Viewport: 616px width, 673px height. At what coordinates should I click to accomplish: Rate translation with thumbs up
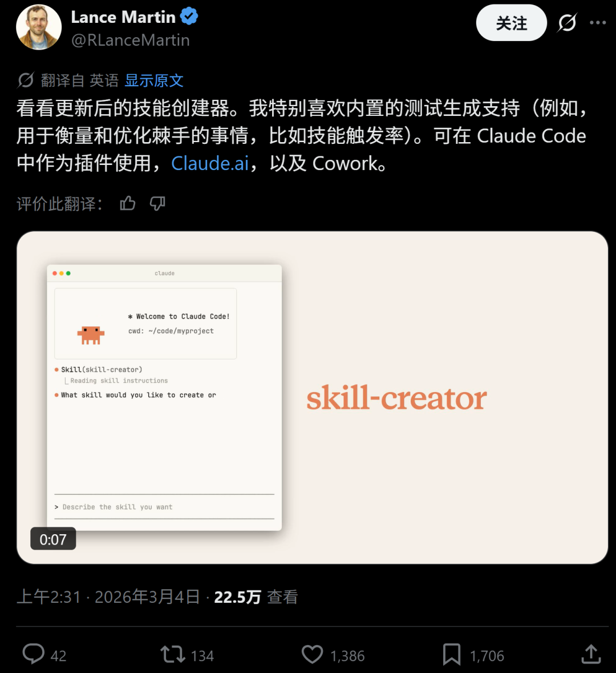(x=127, y=203)
